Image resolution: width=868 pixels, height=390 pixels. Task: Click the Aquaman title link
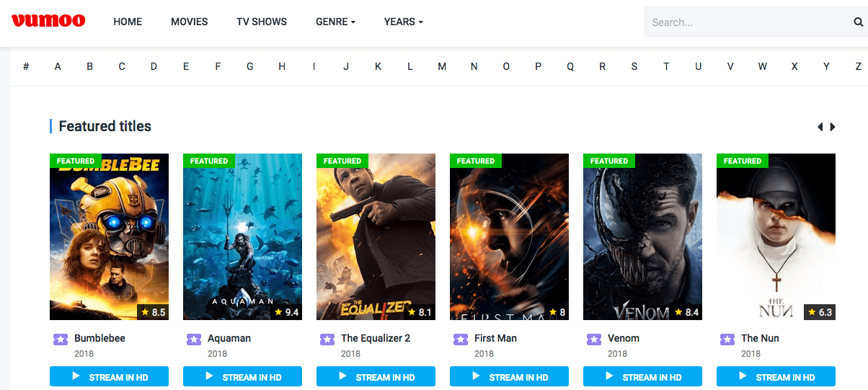pyautogui.click(x=229, y=338)
